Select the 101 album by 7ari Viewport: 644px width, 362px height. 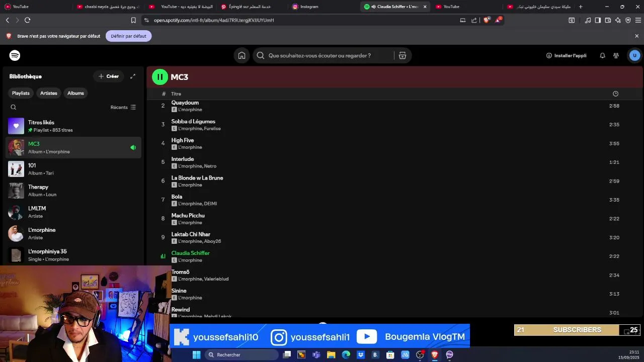point(73,169)
